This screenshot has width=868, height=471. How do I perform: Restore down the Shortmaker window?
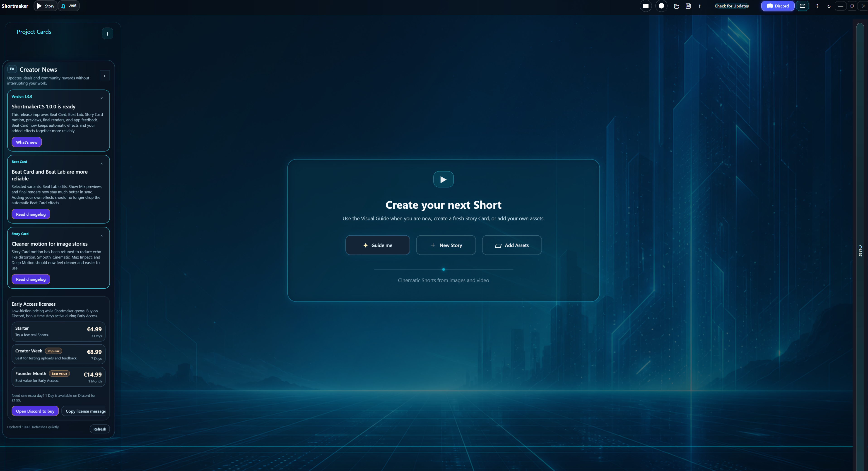pos(852,6)
